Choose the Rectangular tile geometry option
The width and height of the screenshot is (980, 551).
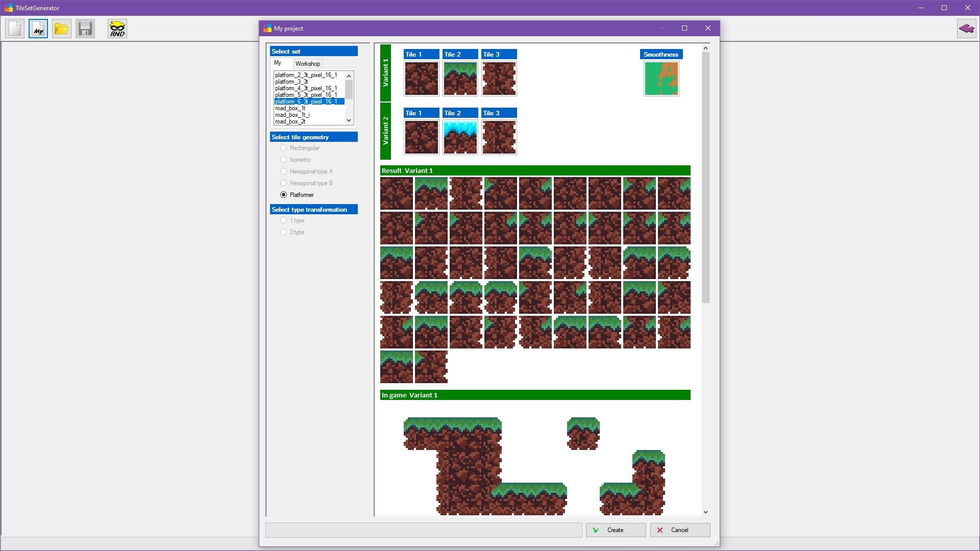tap(284, 148)
